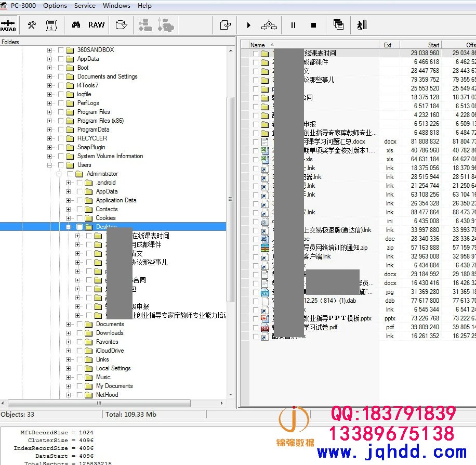Click the cascading windows icon
The image size is (476, 465).
point(338,24)
